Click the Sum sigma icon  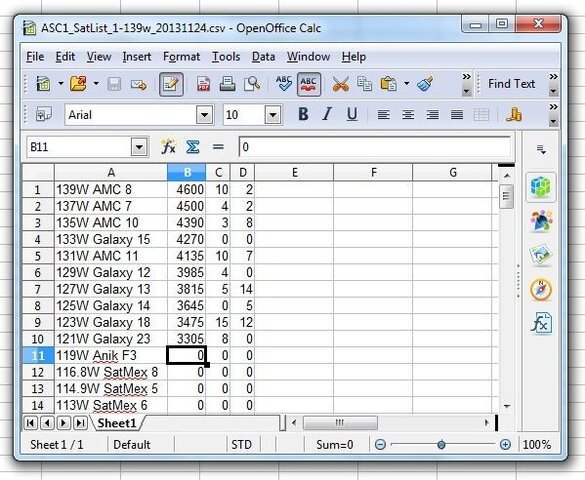pos(193,147)
